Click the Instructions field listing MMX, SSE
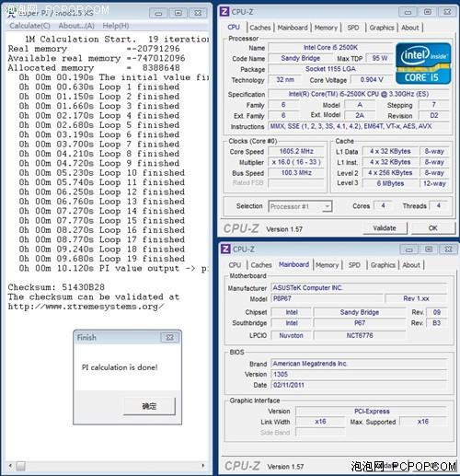The image size is (460, 476). tap(359, 126)
